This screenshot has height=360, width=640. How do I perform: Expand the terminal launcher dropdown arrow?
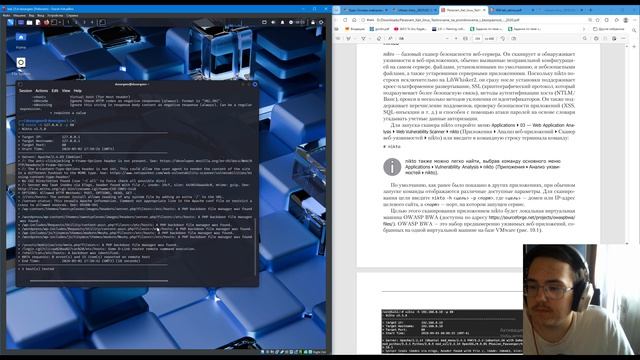point(60,22)
